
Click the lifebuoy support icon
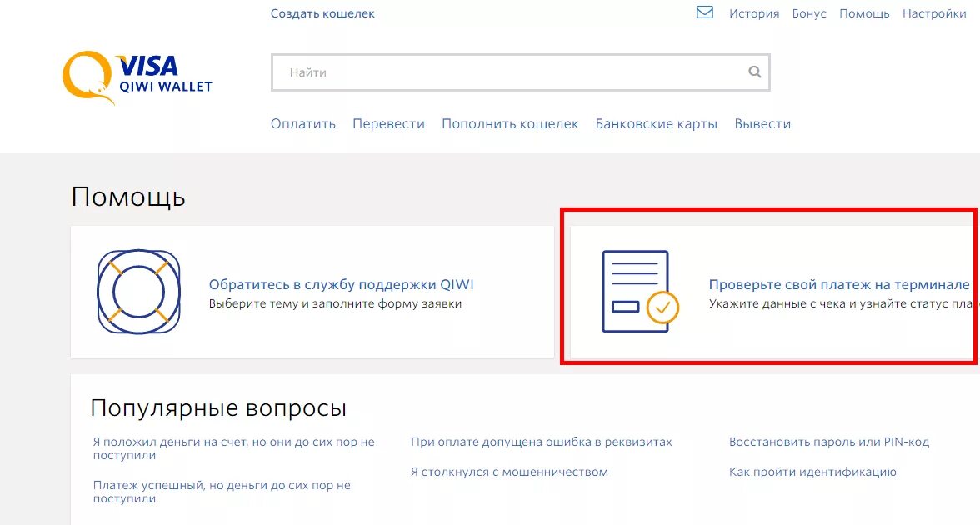tap(138, 292)
